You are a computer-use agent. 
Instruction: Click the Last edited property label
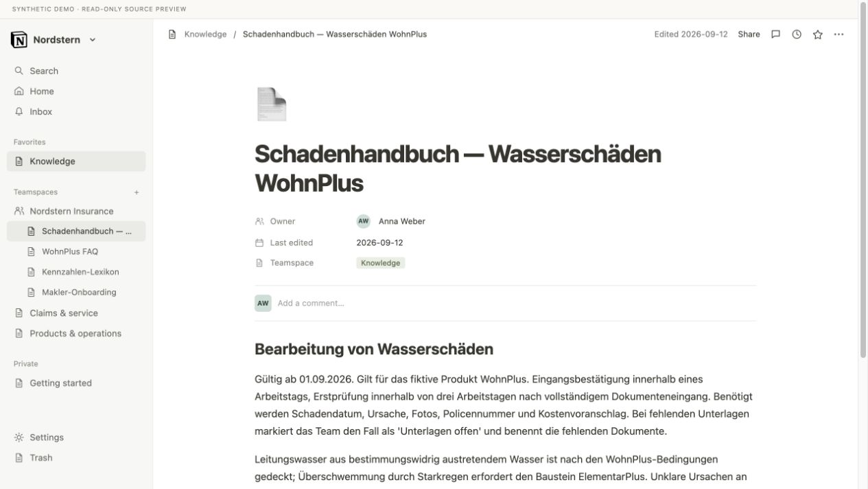(x=292, y=242)
